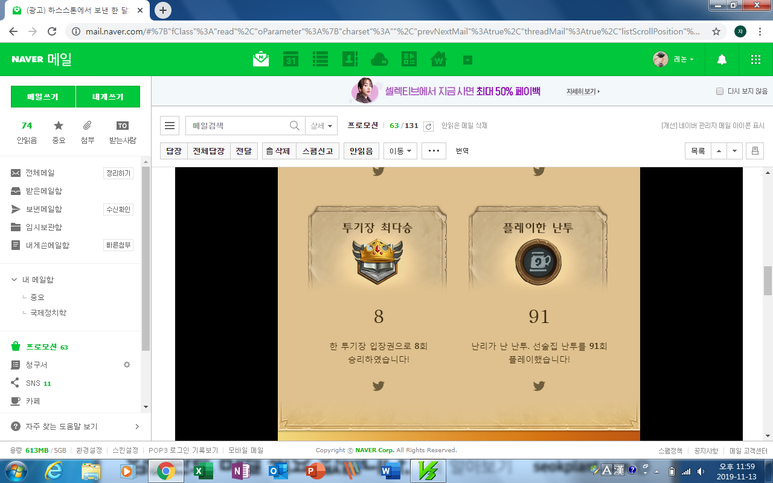This screenshot has height=483, width=773.
Task: Click the 메일쓰기 compose button
Action: tap(43, 97)
